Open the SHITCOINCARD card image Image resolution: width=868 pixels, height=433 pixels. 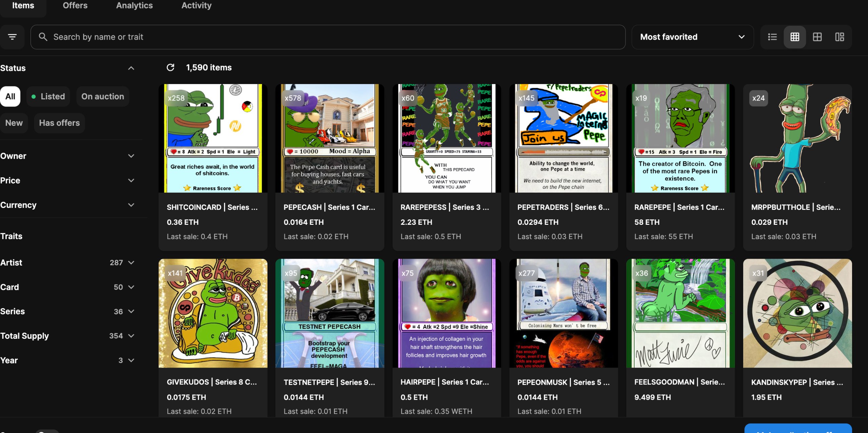click(x=213, y=138)
